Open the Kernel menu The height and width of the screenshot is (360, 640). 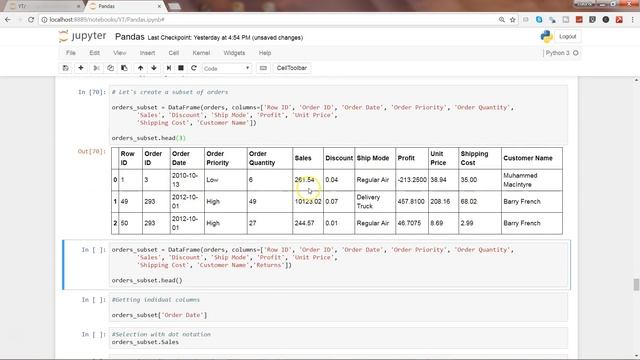(x=201, y=53)
